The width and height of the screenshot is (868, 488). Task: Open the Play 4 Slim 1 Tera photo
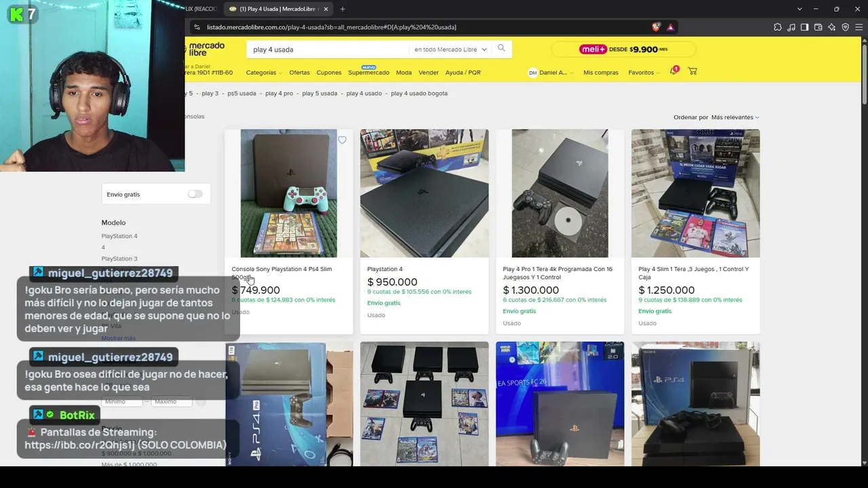(696, 193)
